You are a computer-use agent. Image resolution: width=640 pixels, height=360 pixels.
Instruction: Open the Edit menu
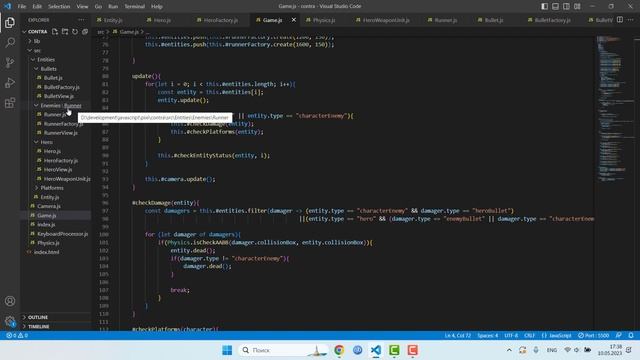37,6
